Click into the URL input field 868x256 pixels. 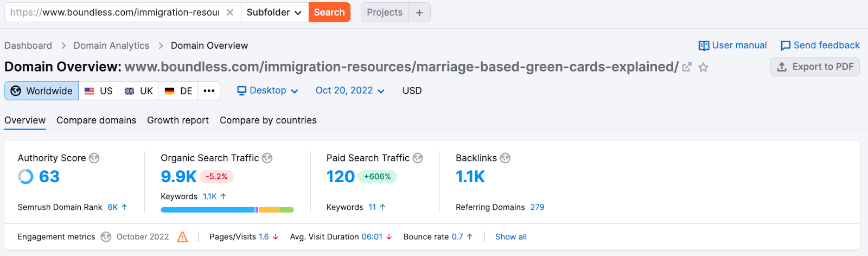(114, 12)
